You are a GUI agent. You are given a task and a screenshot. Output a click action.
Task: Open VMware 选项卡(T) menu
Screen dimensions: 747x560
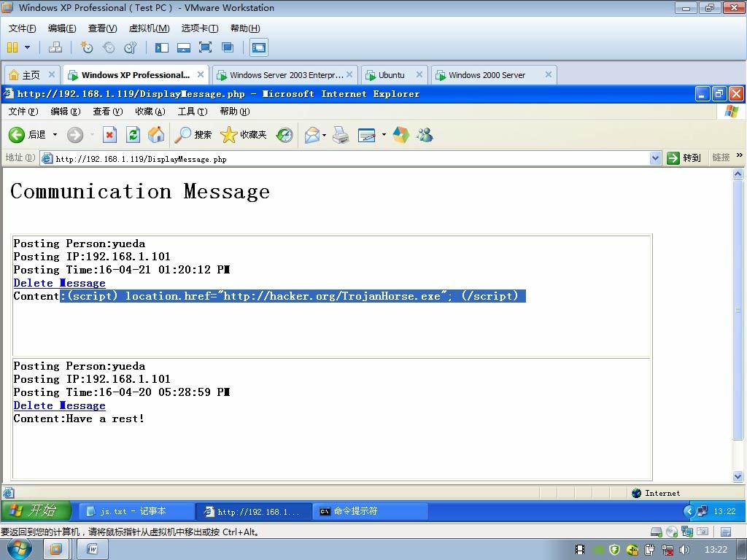click(x=200, y=28)
